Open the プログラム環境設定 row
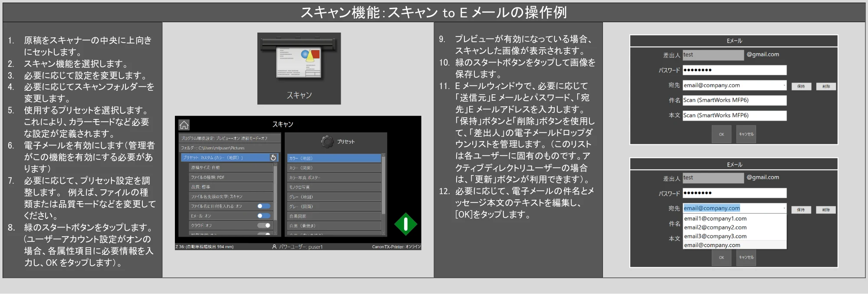Viewport: 868px width, 294px height. pos(230,138)
